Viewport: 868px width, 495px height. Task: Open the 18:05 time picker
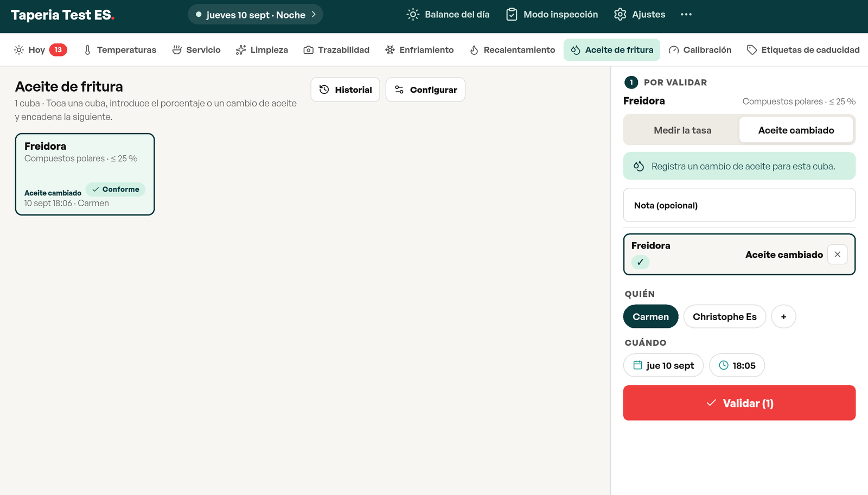tap(737, 365)
